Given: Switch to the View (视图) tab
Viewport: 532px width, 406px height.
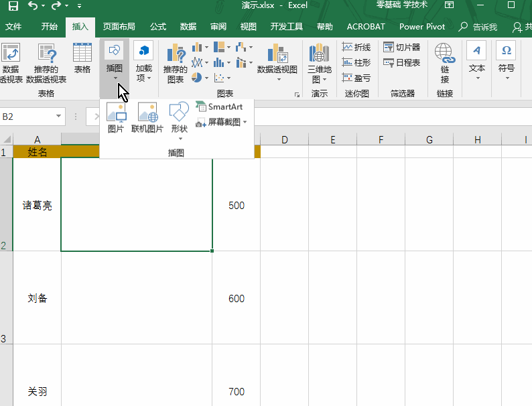Looking at the screenshot, I should 249,27.
